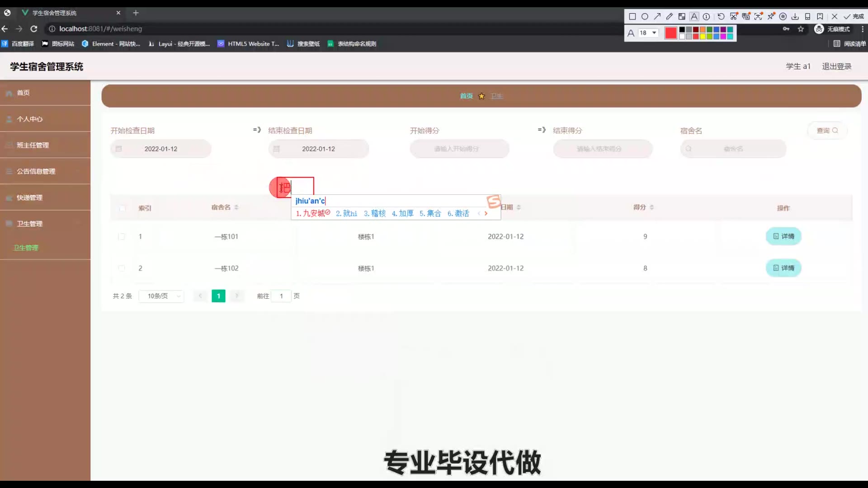868x488 pixels.
Task: Open the 开始检查日期 date picker
Action: (161, 149)
